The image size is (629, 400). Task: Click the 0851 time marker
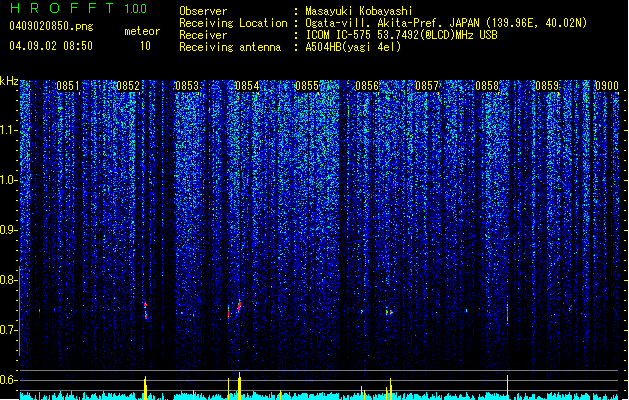tap(68, 86)
